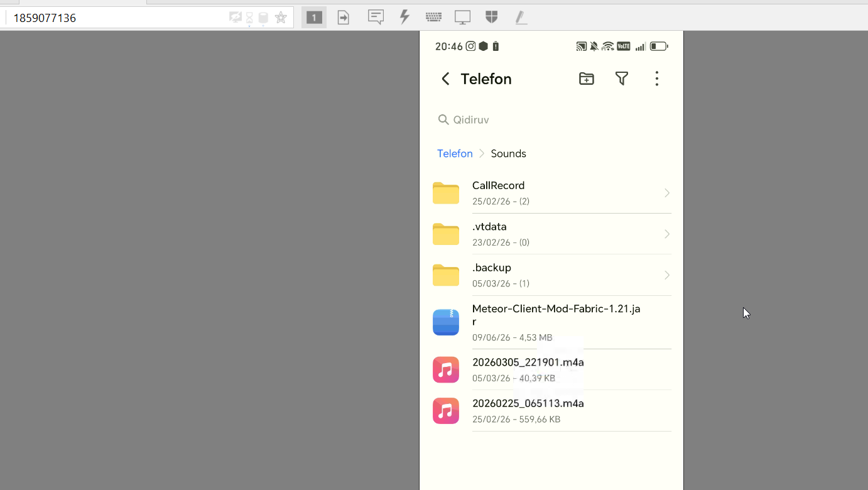Screen dimensions: 868x490
Task: Click the Telefon page title
Action: coord(486,79)
